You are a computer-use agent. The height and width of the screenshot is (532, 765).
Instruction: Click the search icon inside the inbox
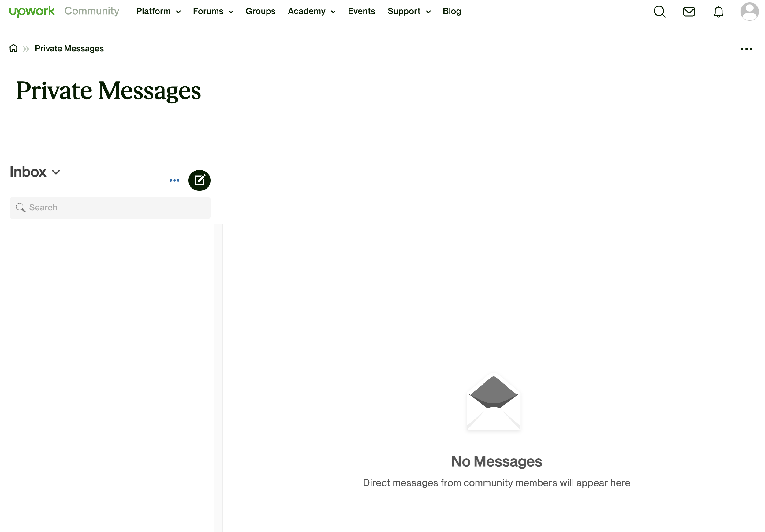[x=20, y=207]
